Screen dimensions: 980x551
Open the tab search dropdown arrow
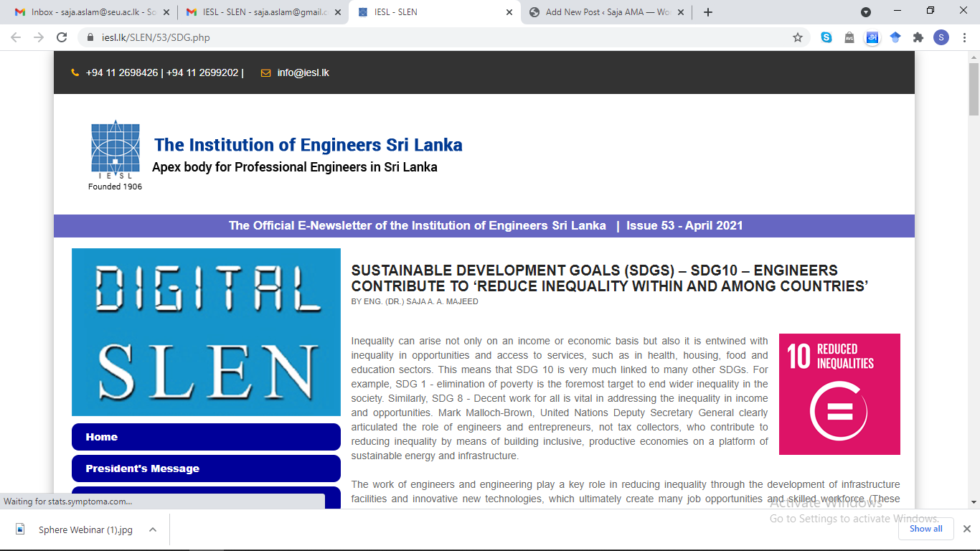click(866, 12)
